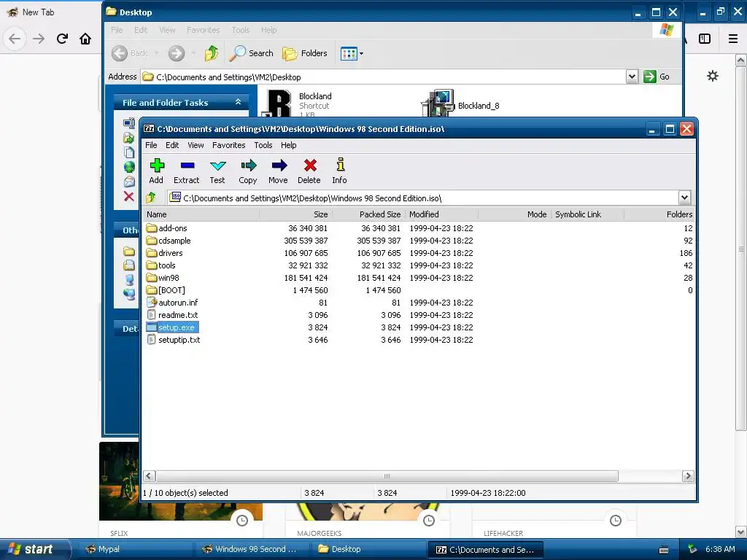Click Up button in Desktop Explorer toolbar
This screenshot has width=747, height=560.
212,53
